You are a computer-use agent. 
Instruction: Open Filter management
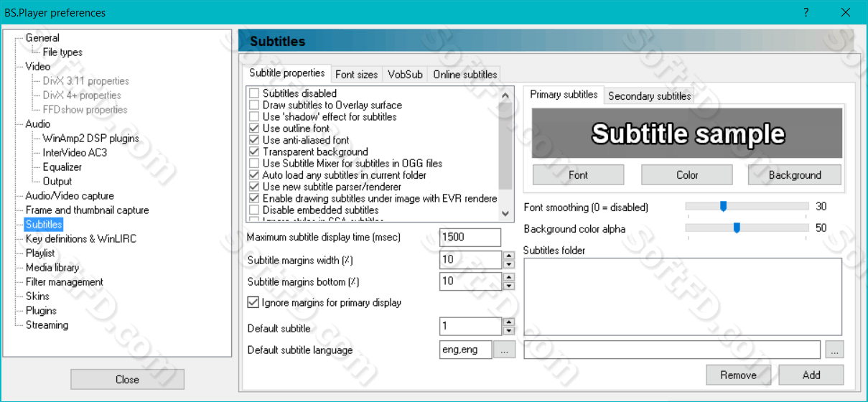(65, 282)
